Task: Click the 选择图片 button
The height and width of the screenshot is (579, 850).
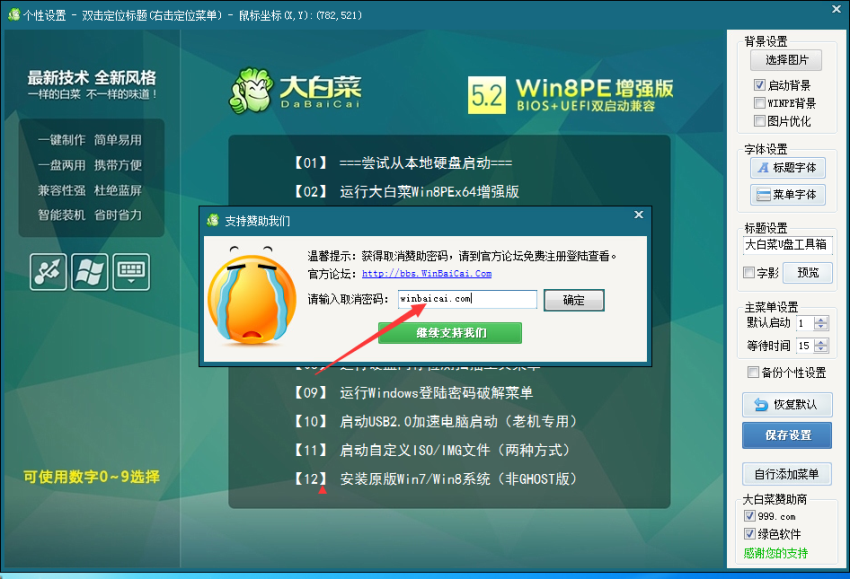Action: [x=786, y=60]
